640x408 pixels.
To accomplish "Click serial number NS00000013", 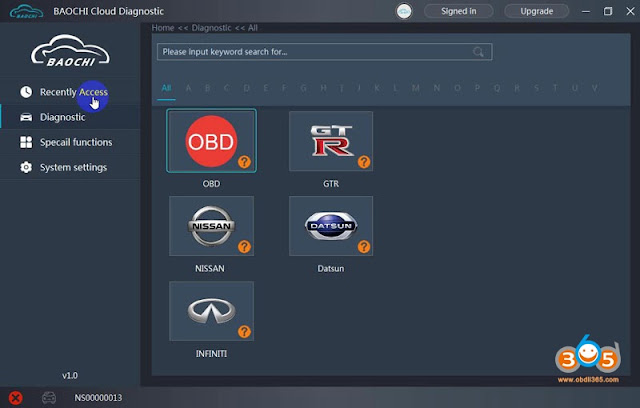I will point(98,398).
